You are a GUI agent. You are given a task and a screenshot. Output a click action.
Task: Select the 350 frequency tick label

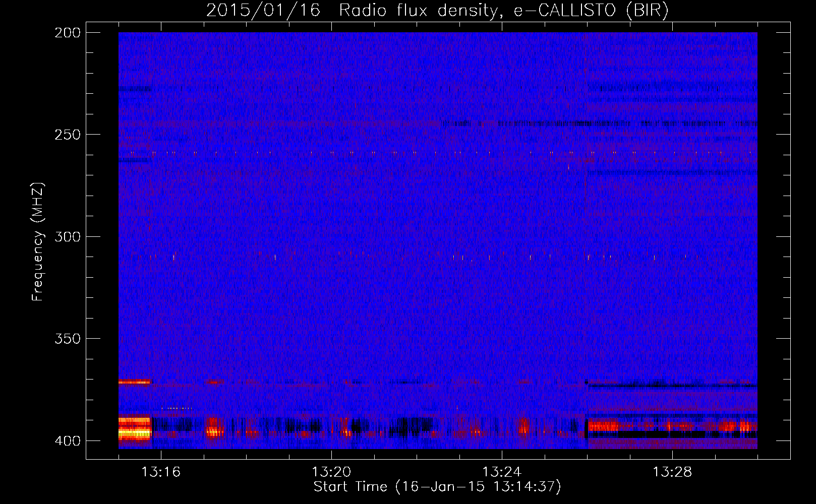tap(68, 339)
